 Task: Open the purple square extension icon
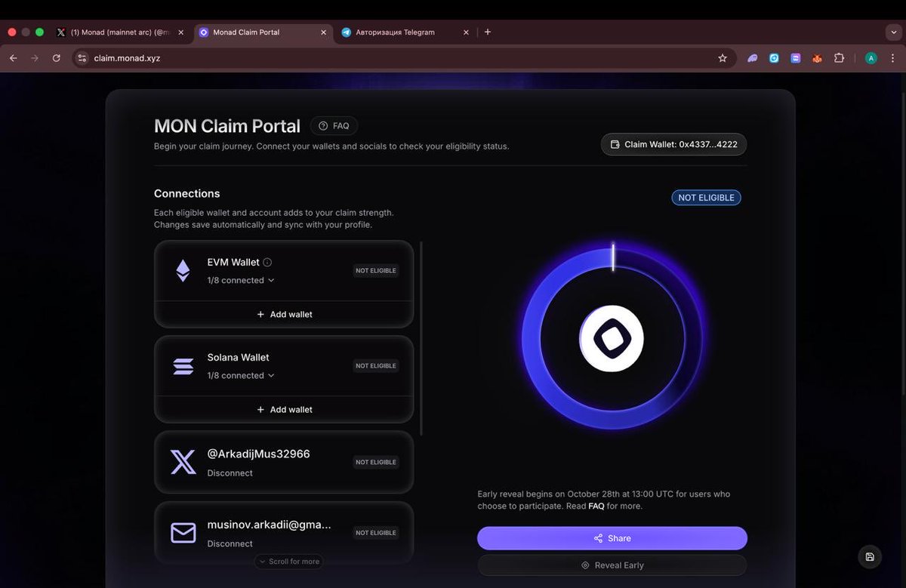(x=796, y=58)
